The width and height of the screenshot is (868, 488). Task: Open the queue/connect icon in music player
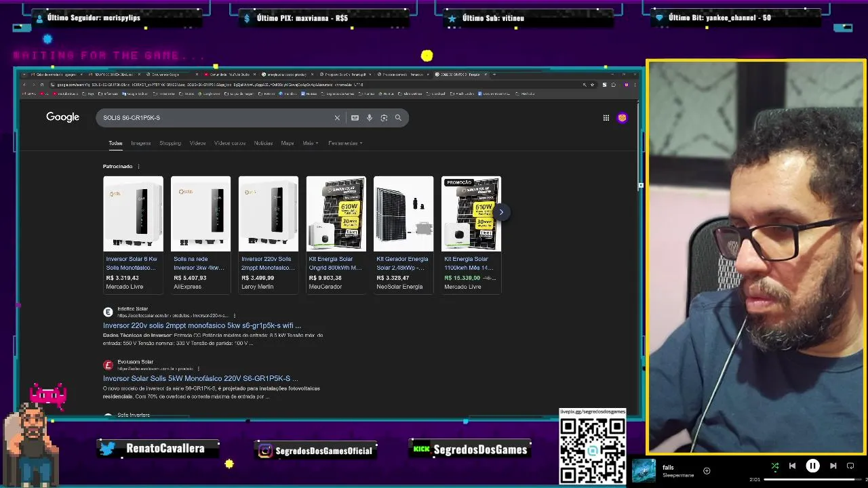pos(850,466)
